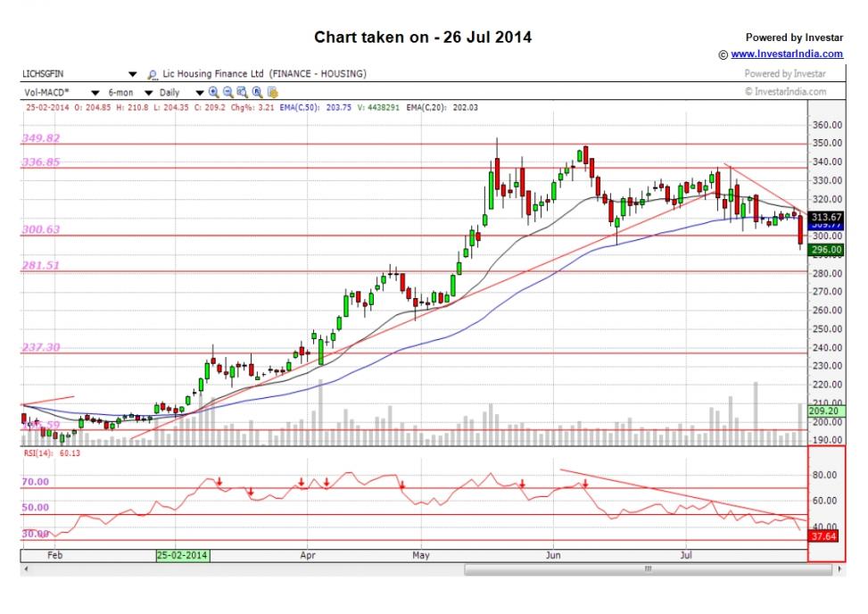The height and width of the screenshot is (614, 868).
Task: Open chart settings via the gear icon
Action: pyautogui.click(x=272, y=93)
